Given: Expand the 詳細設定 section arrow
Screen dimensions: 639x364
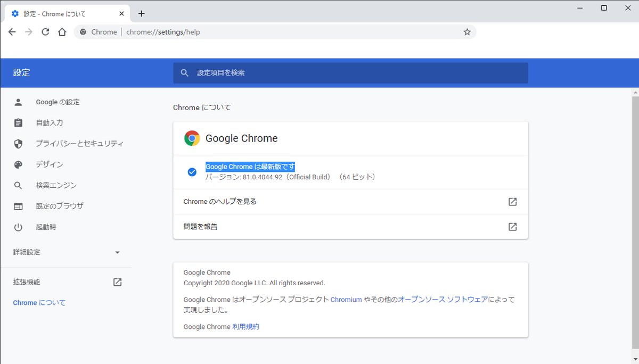Looking at the screenshot, I should (118, 252).
